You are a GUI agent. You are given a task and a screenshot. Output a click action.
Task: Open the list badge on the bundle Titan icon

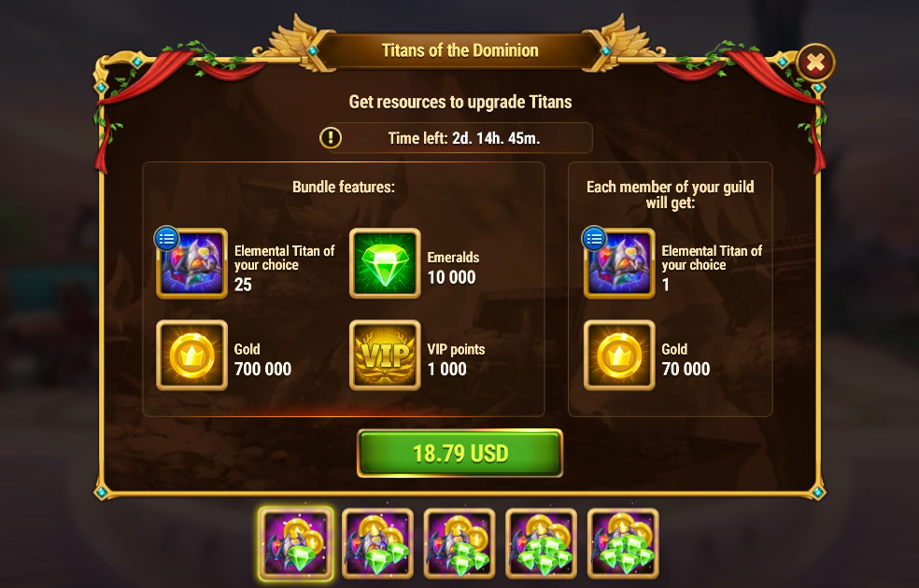click(x=166, y=238)
